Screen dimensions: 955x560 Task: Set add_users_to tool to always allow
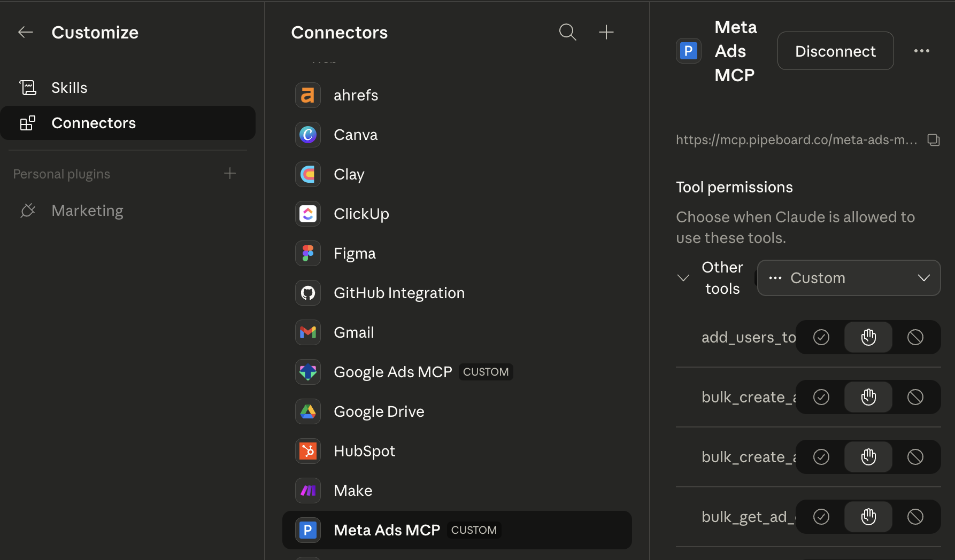pyautogui.click(x=821, y=337)
